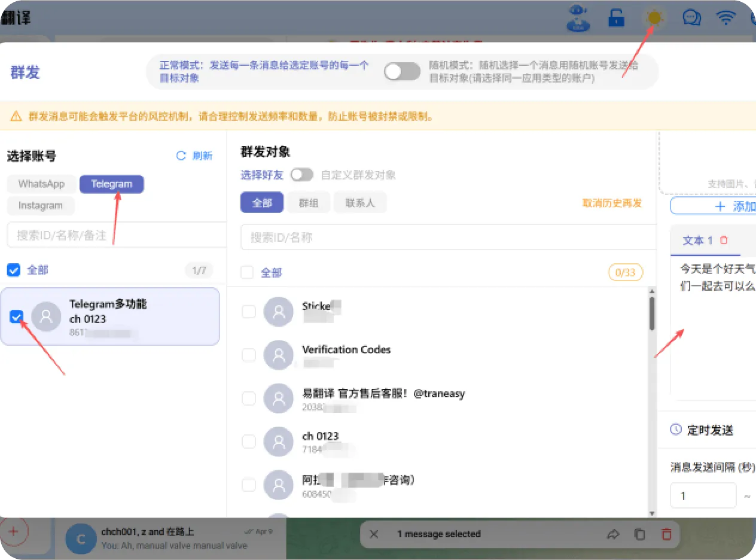756x560 pixels.
Task: Select the Telegram多功能 ch 0123 account row
Action: tap(110, 316)
